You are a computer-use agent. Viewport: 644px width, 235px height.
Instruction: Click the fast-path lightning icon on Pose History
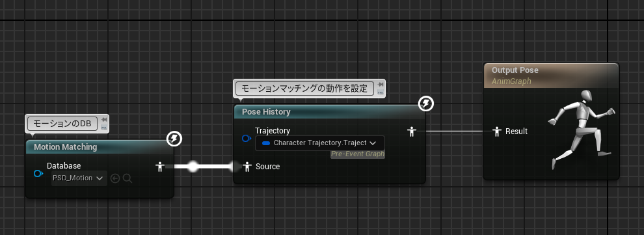point(426,104)
